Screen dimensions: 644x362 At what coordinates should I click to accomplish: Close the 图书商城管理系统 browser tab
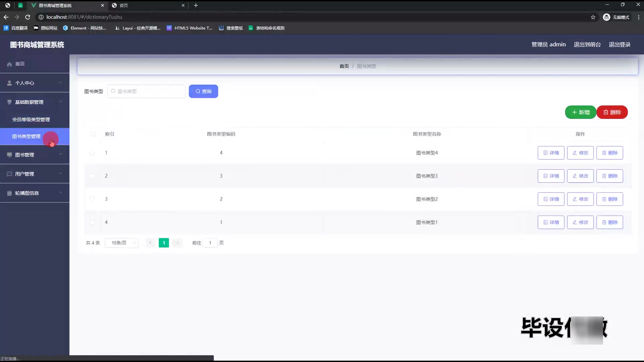pyautogui.click(x=102, y=5)
